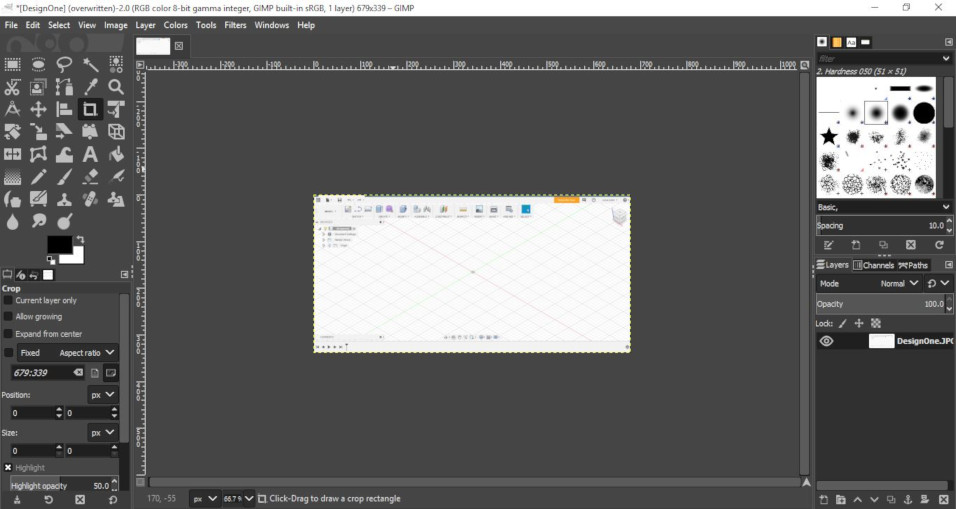The image size is (956, 509).
Task: Select the Eraser tool
Action: [90, 177]
